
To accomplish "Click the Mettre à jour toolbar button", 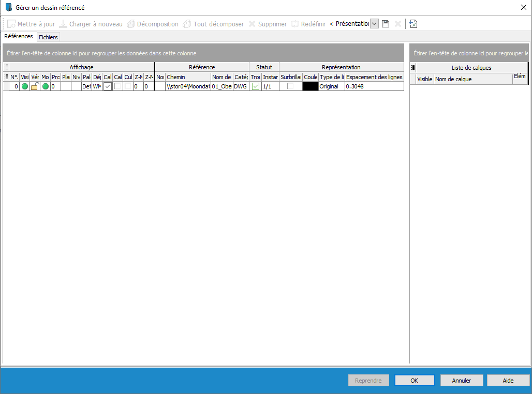I will pyautogui.click(x=31, y=24).
